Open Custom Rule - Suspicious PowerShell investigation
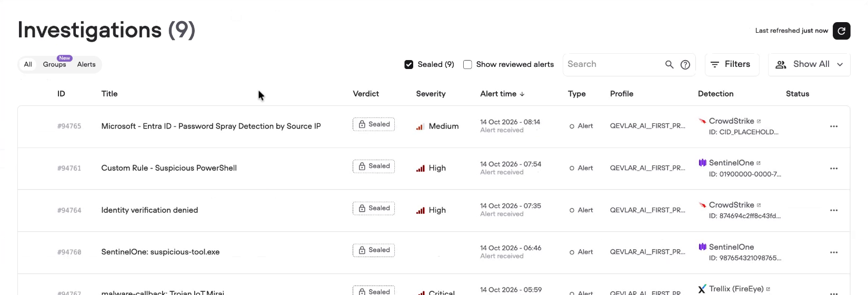The height and width of the screenshot is (295, 868). pos(169,168)
